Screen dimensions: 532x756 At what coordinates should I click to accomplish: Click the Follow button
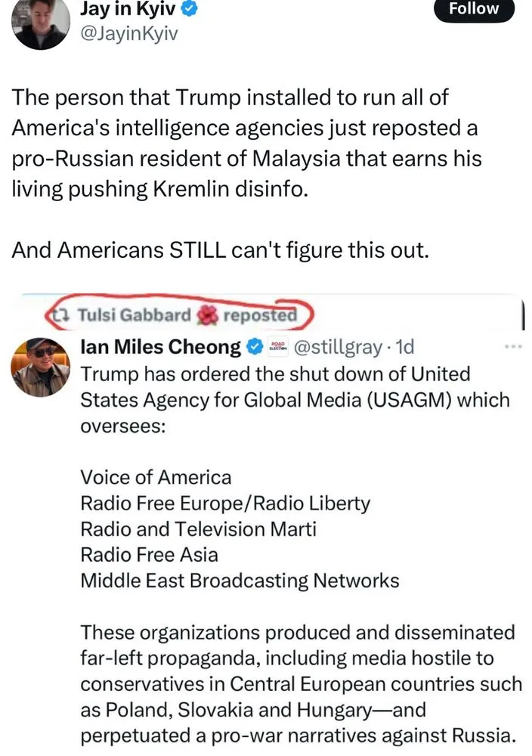(474, 9)
